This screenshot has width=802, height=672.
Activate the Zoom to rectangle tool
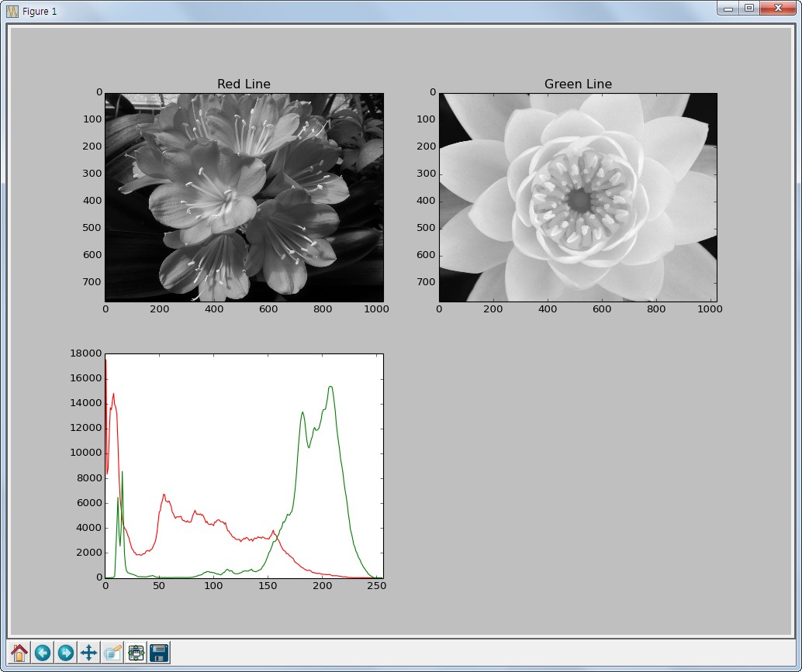(x=112, y=653)
